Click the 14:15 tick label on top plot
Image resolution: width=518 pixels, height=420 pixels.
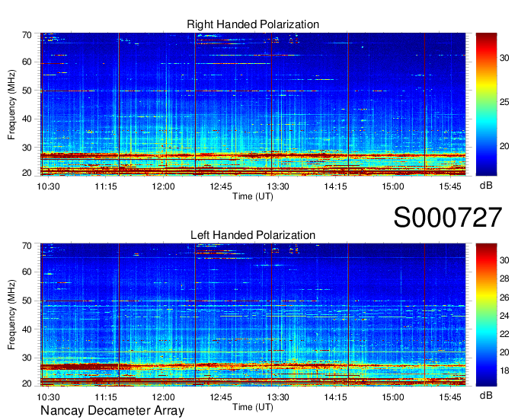coord(336,186)
